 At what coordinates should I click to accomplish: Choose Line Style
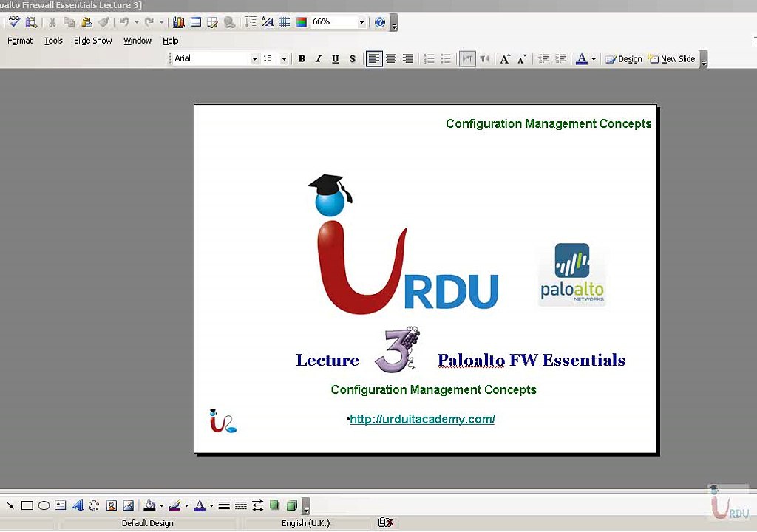tap(223, 505)
